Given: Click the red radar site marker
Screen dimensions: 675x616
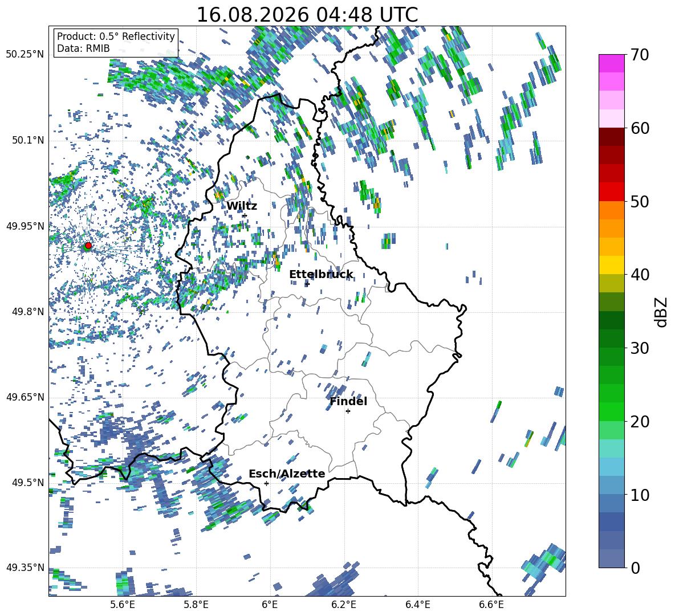Looking at the screenshot, I should click(88, 245).
